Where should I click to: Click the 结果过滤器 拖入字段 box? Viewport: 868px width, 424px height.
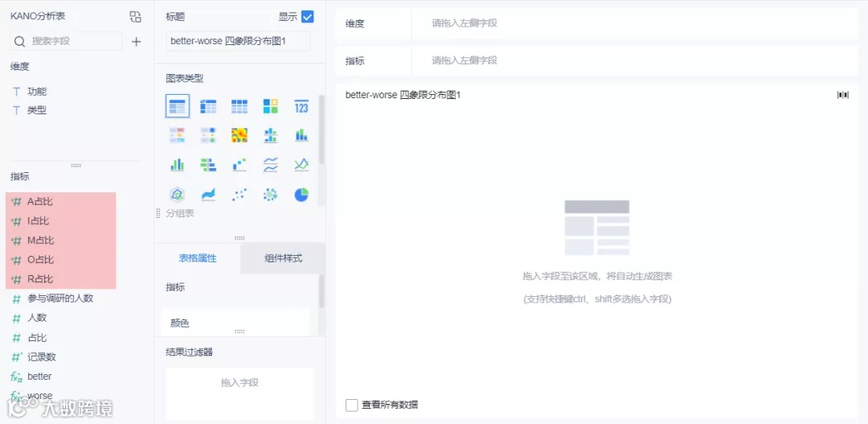click(240, 393)
